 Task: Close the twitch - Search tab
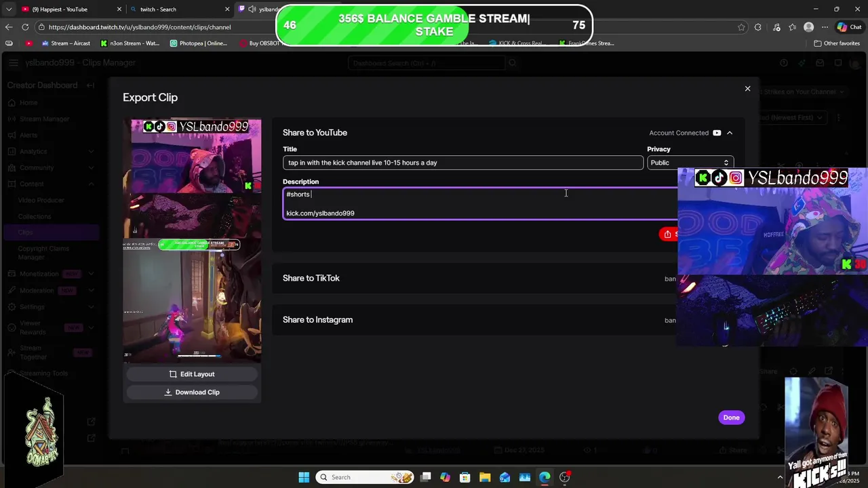click(x=227, y=9)
